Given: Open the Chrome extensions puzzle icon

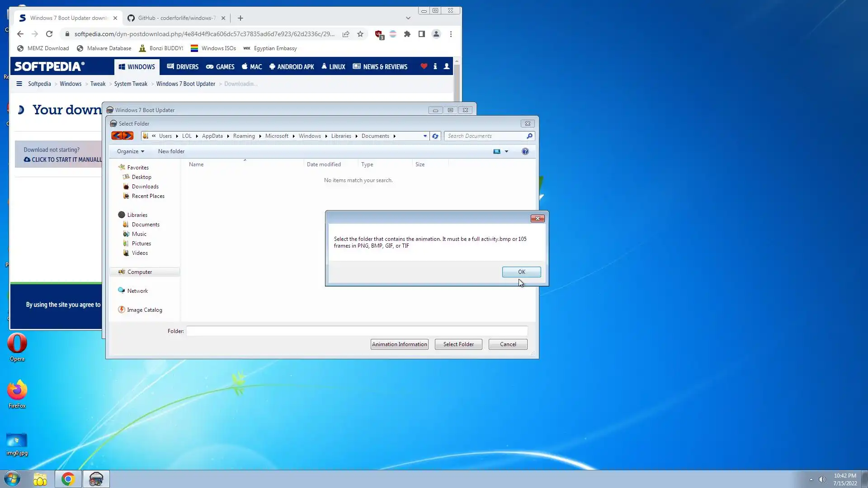Looking at the screenshot, I should coord(407,34).
